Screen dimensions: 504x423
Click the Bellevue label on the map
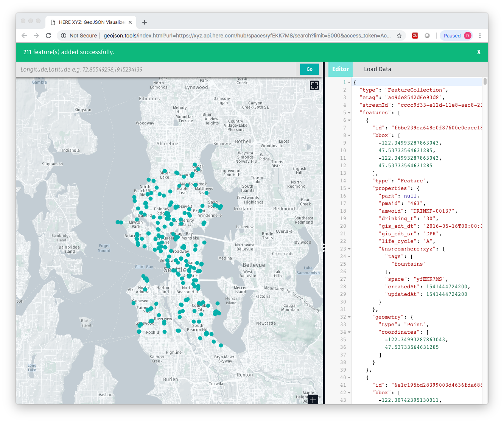click(x=254, y=265)
